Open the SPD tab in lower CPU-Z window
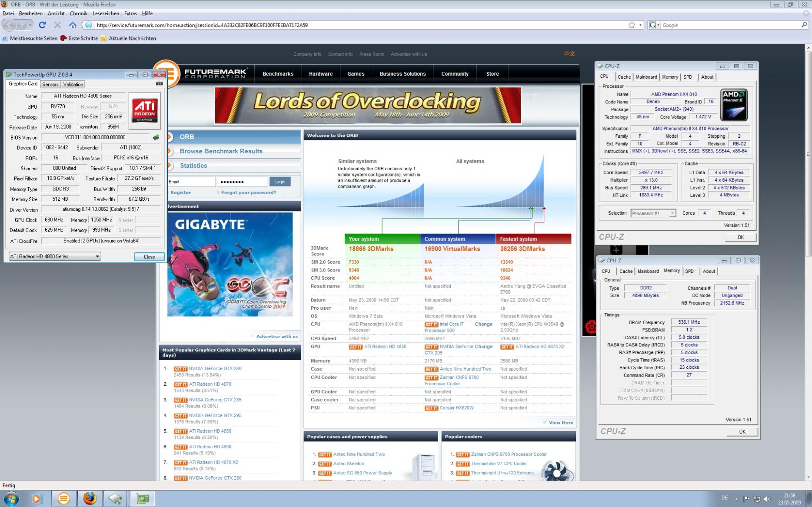 coord(689,271)
